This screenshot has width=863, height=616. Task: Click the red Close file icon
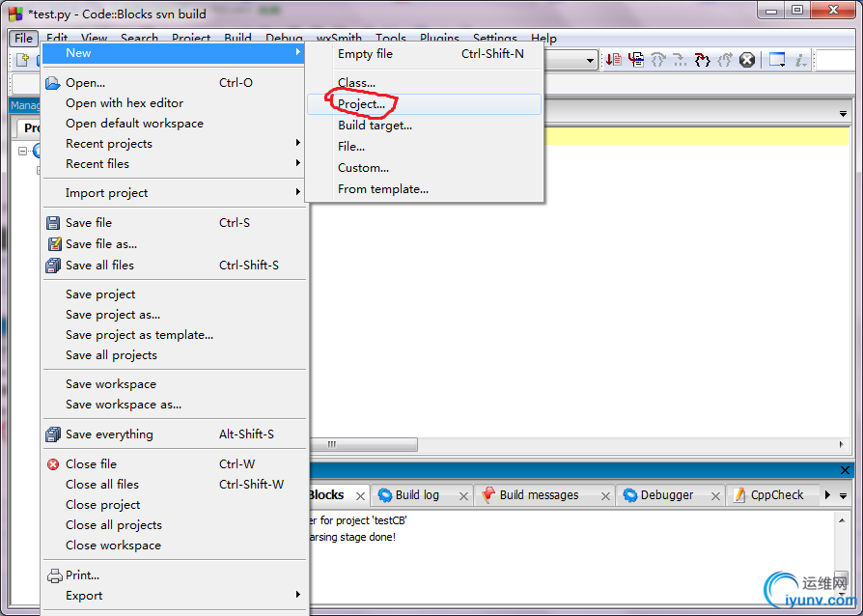pyautogui.click(x=53, y=464)
